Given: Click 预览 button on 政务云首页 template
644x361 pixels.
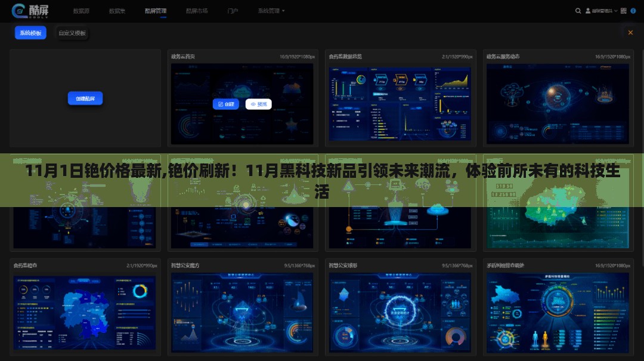Looking at the screenshot, I should pyautogui.click(x=258, y=104).
